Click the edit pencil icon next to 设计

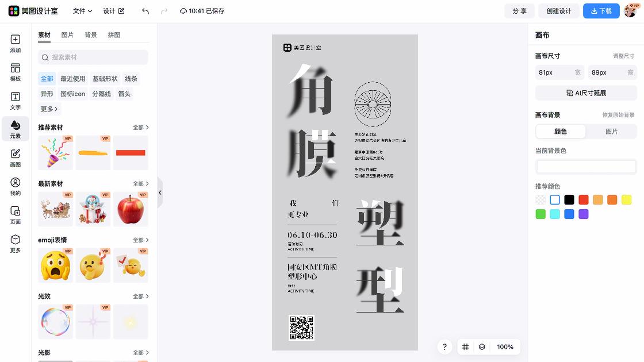(121, 11)
